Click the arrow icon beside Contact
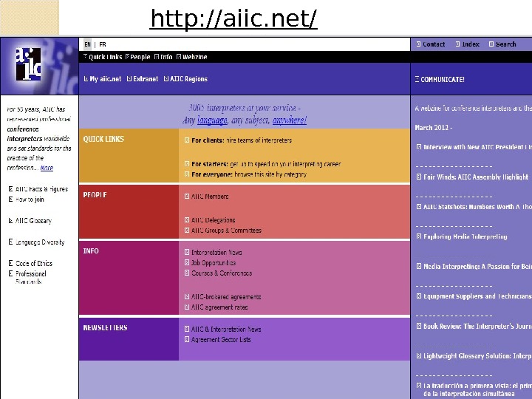The width and height of the screenshot is (532, 399). [418, 44]
